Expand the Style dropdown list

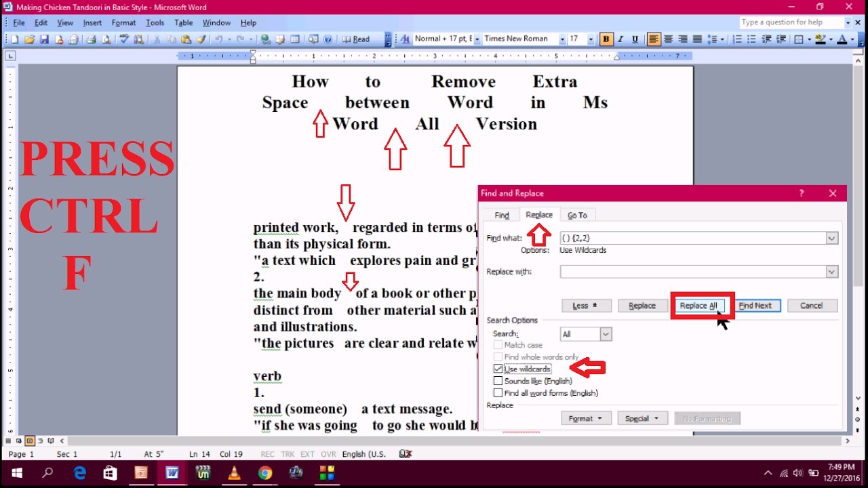[x=478, y=39]
